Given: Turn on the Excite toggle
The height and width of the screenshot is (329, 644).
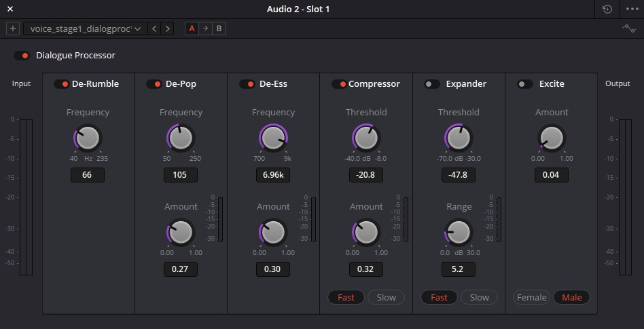Looking at the screenshot, I should [524, 84].
